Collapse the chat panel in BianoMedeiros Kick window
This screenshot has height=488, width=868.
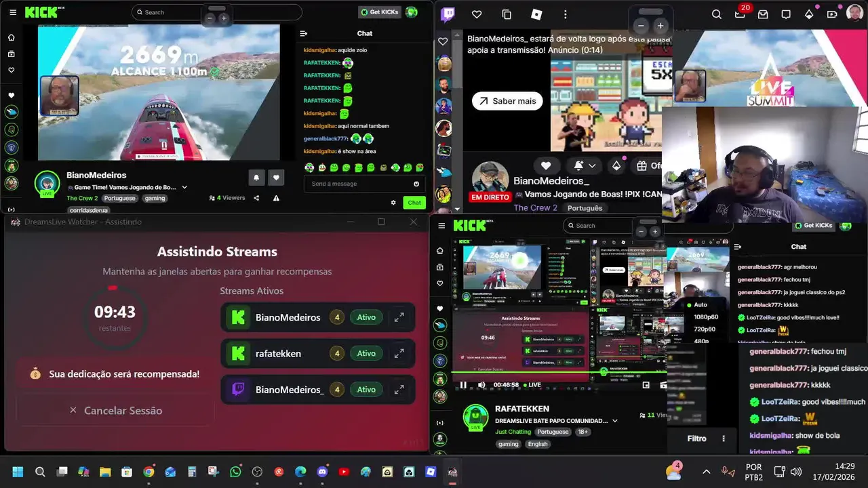(x=304, y=33)
